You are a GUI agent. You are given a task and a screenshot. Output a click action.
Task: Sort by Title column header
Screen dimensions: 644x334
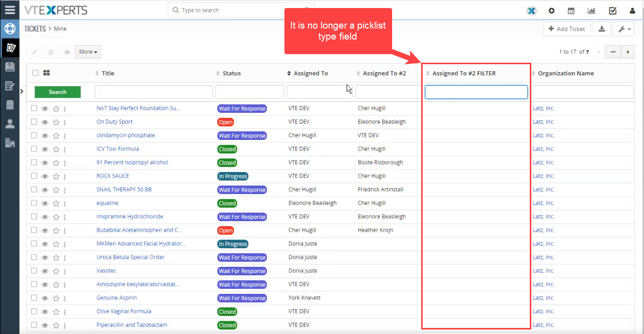tap(108, 73)
